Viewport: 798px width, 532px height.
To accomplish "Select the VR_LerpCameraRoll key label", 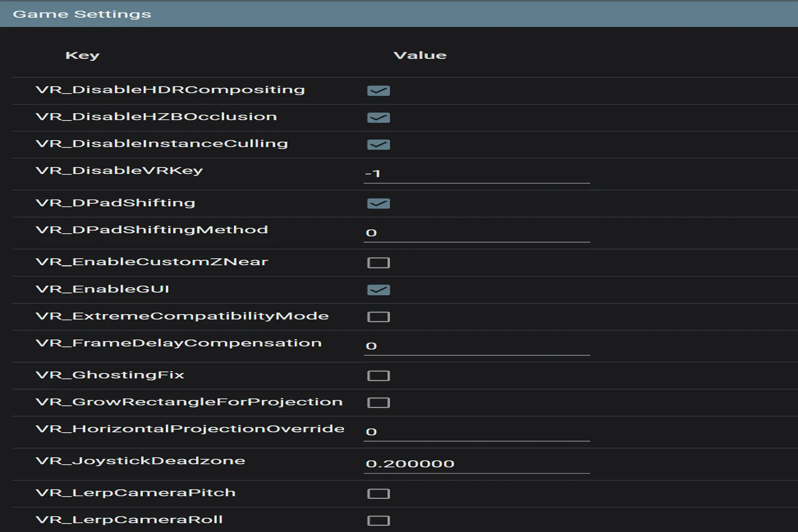I will tap(129, 520).
